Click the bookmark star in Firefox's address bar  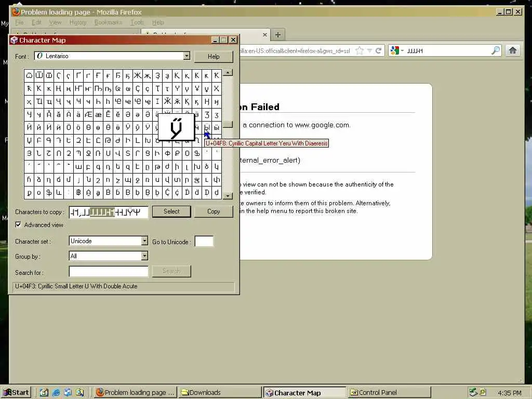tap(360, 51)
